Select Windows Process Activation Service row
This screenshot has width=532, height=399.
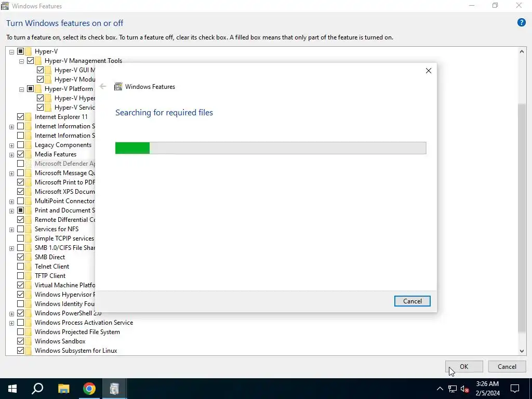point(84,323)
